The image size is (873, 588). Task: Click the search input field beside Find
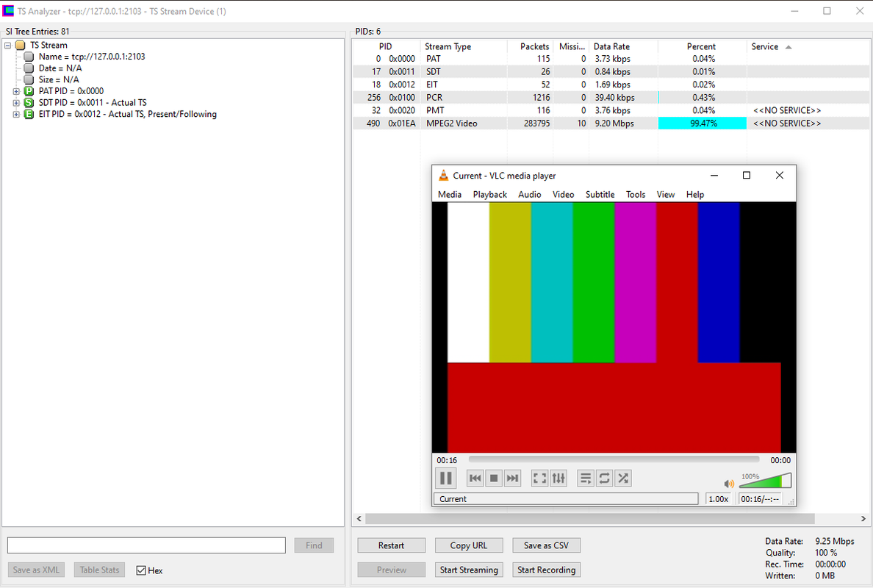pyautogui.click(x=146, y=545)
